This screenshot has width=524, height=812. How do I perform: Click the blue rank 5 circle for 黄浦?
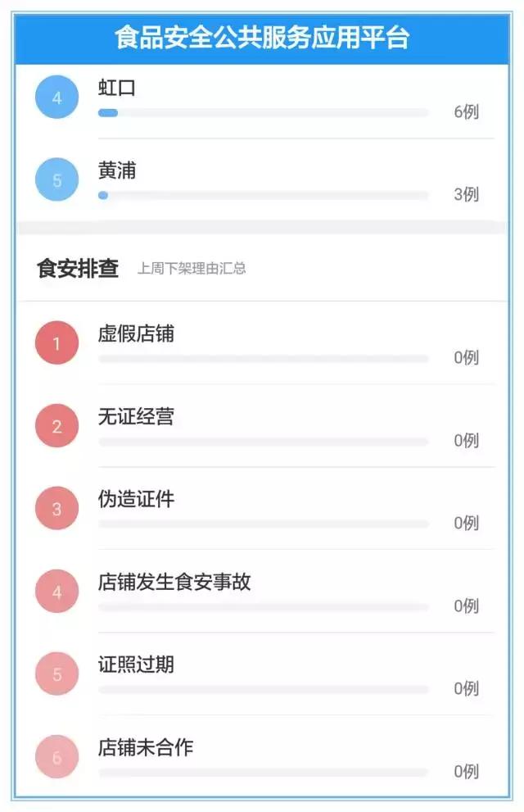(56, 180)
